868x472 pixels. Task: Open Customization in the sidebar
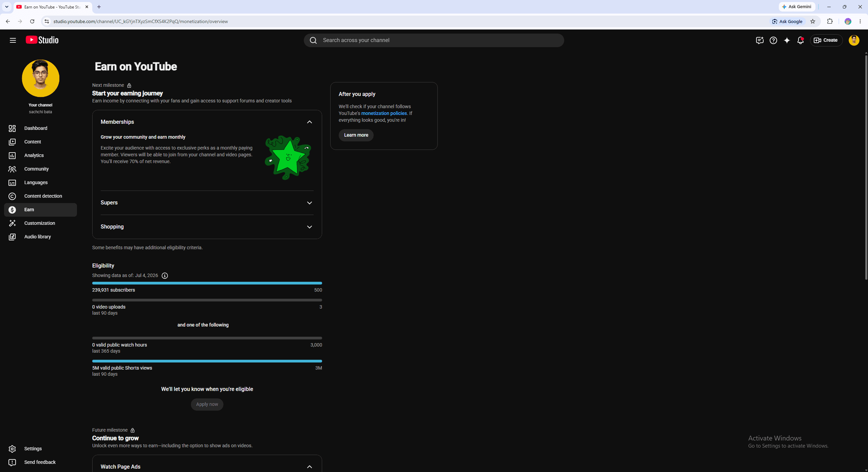click(40, 223)
